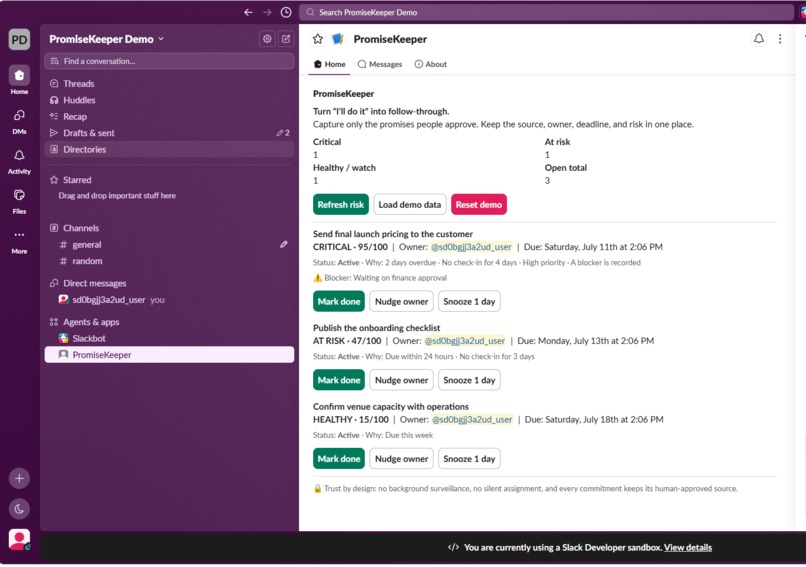Open Directories in the sidebar

point(169,150)
